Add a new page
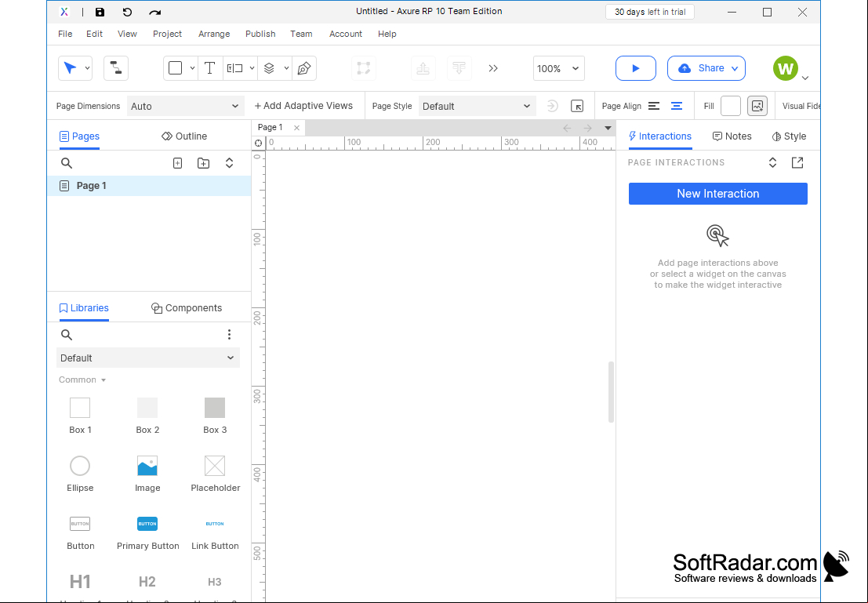 click(178, 163)
